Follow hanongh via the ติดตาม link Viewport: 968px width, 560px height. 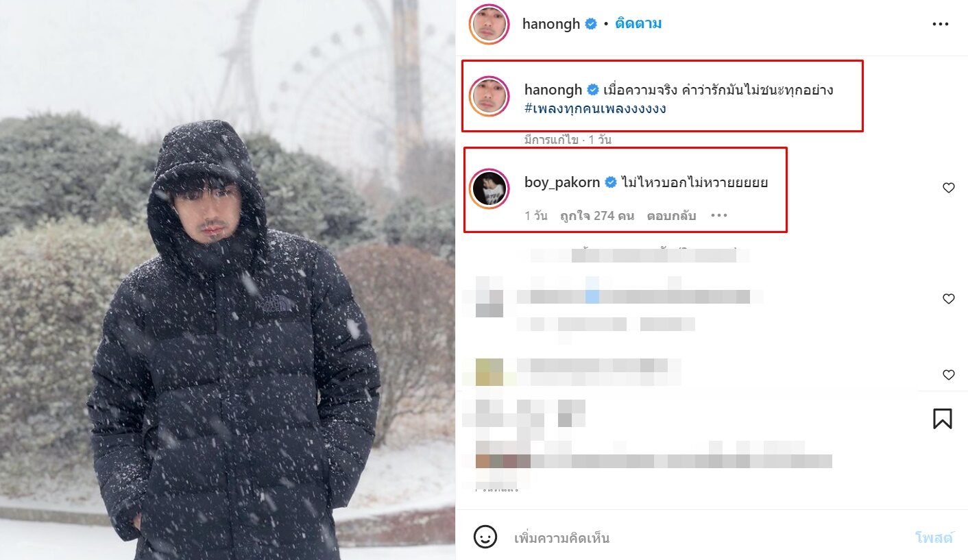click(x=638, y=24)
